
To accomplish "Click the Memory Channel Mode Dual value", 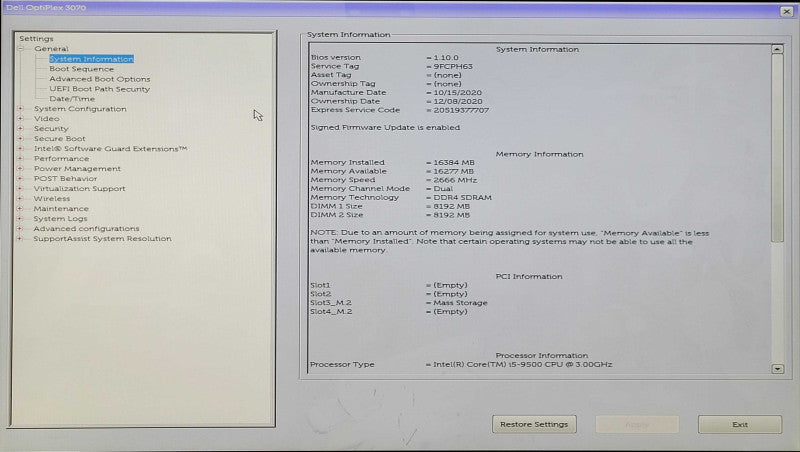I will (443, 189).
